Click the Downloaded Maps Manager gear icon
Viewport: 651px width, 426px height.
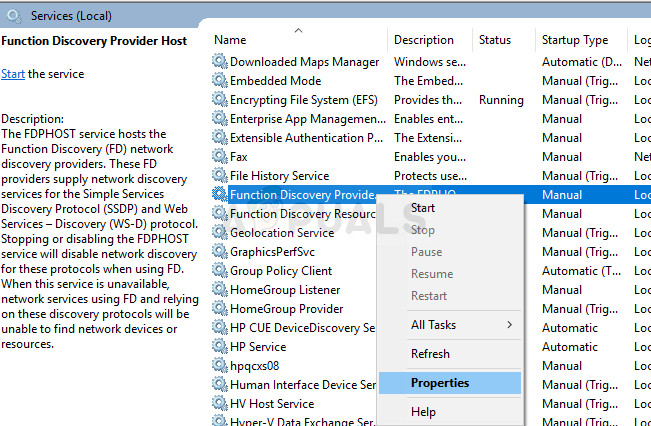(220, 62)
